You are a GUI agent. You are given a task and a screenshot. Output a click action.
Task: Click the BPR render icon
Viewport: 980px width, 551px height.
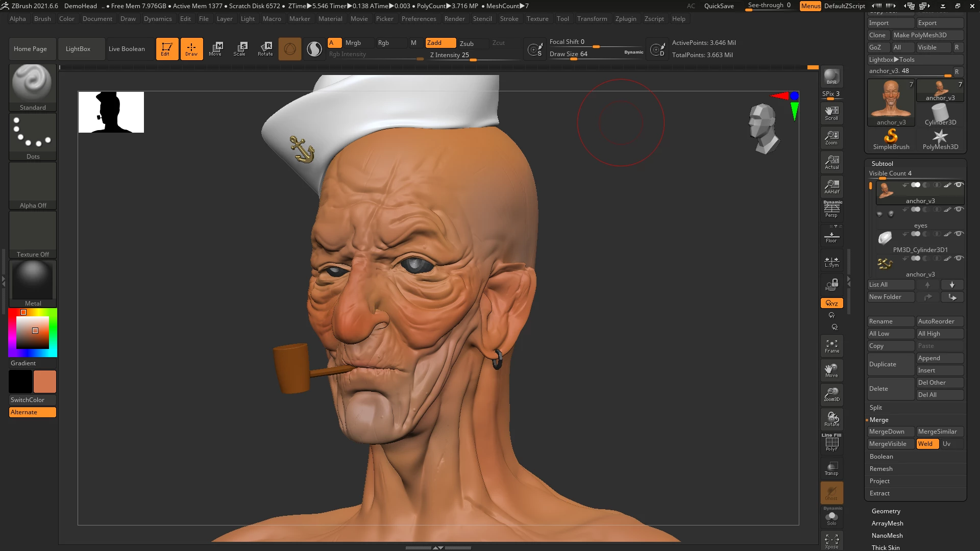coord(831,77)
